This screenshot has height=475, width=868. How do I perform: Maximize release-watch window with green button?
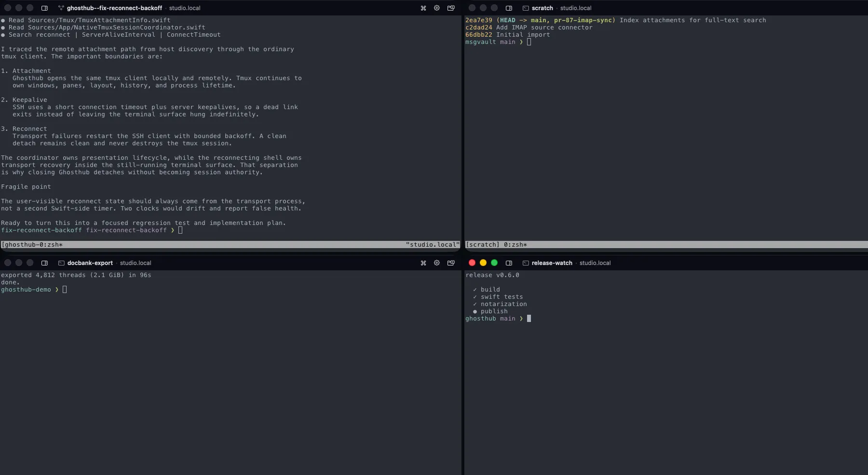point(494,263)
